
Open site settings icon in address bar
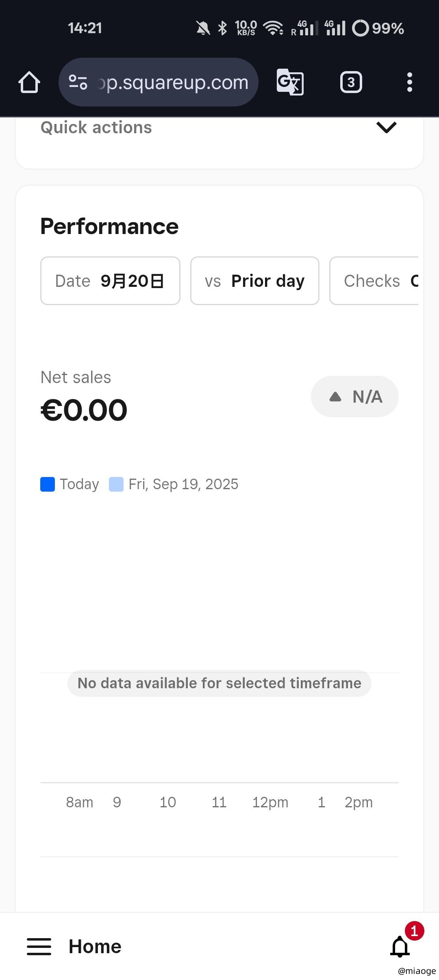click(x=78, y=82)
